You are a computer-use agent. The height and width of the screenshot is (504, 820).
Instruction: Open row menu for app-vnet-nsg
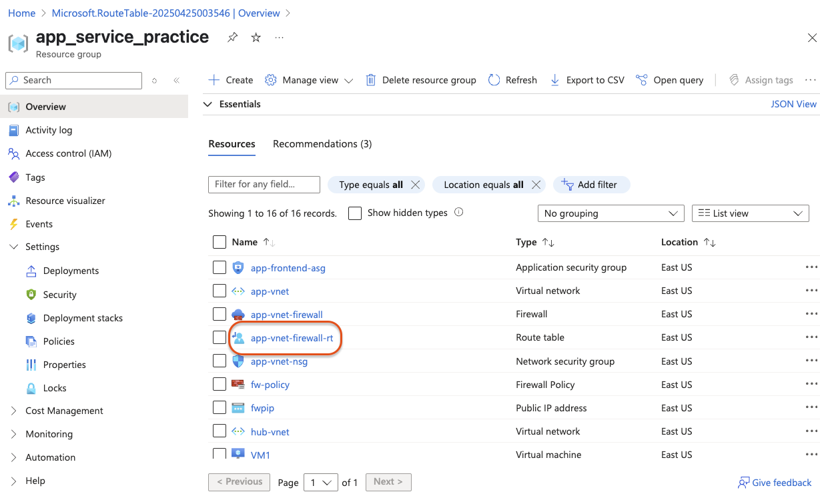[811, 361]
